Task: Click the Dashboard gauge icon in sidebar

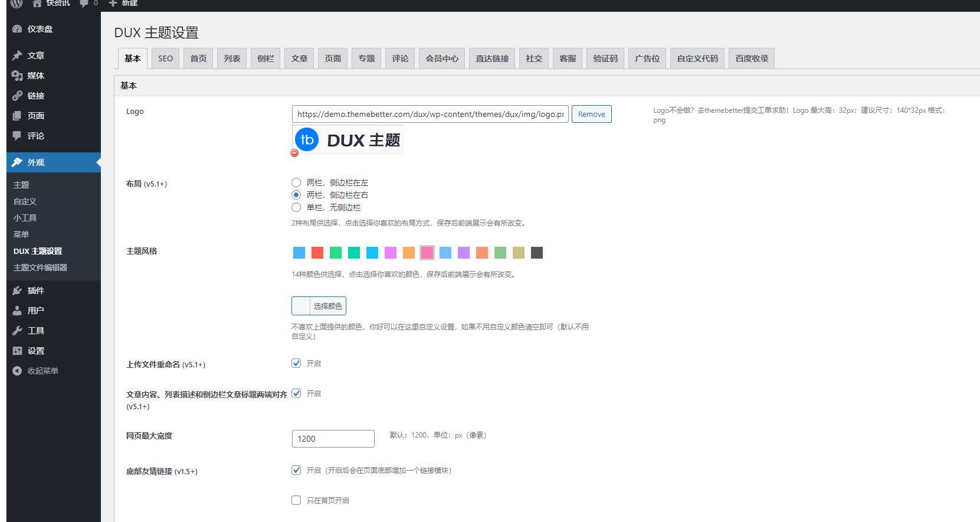Action: [x=17, y=29]
